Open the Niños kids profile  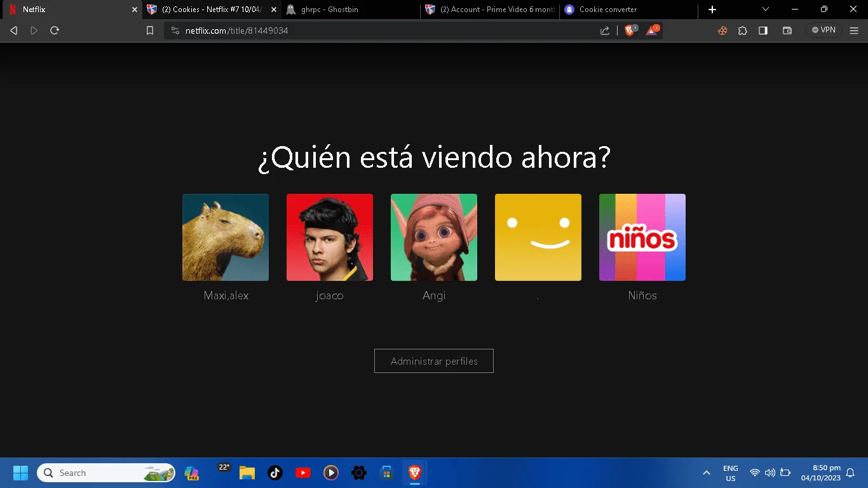642,237
